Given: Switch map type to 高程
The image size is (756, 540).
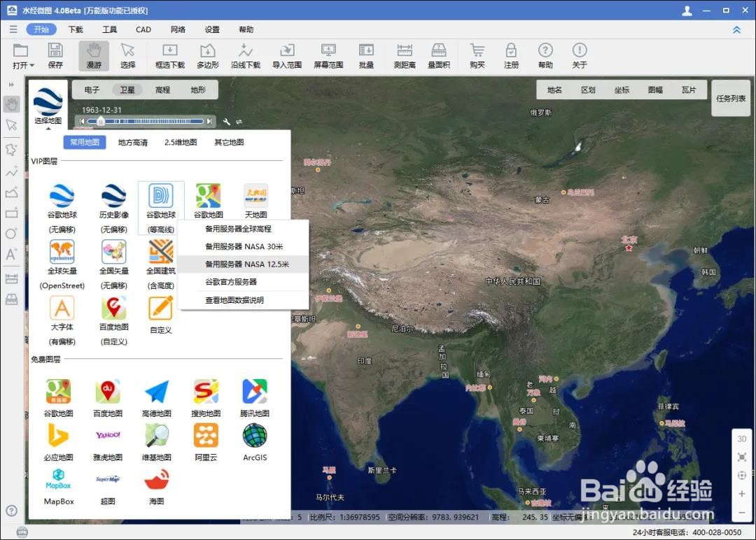Looking at the screenshot, I should [x=162, y=90].
